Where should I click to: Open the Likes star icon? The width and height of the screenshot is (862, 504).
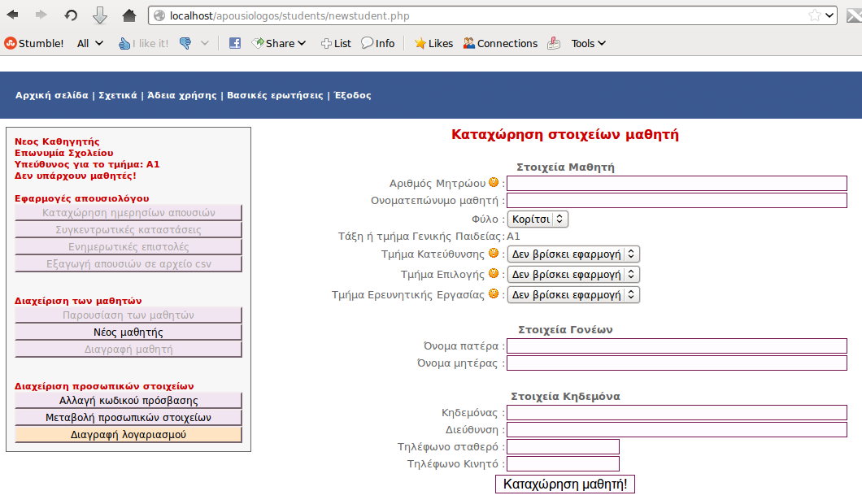point(420,43)
